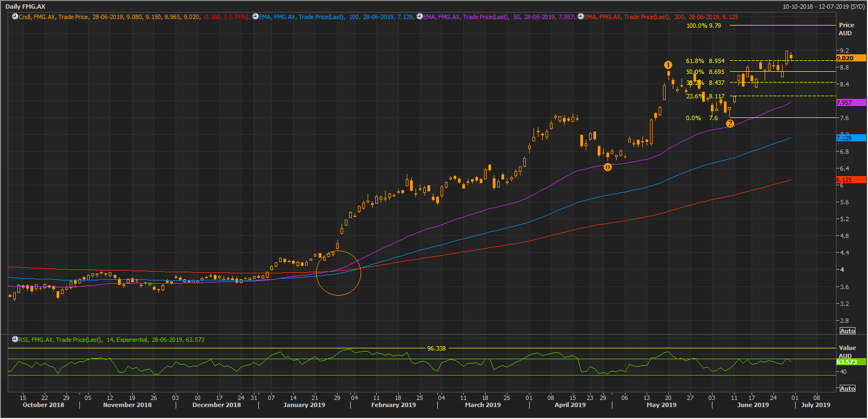Click the Price AUD axis header
868x419 pixels.
[x=846, y=29]
